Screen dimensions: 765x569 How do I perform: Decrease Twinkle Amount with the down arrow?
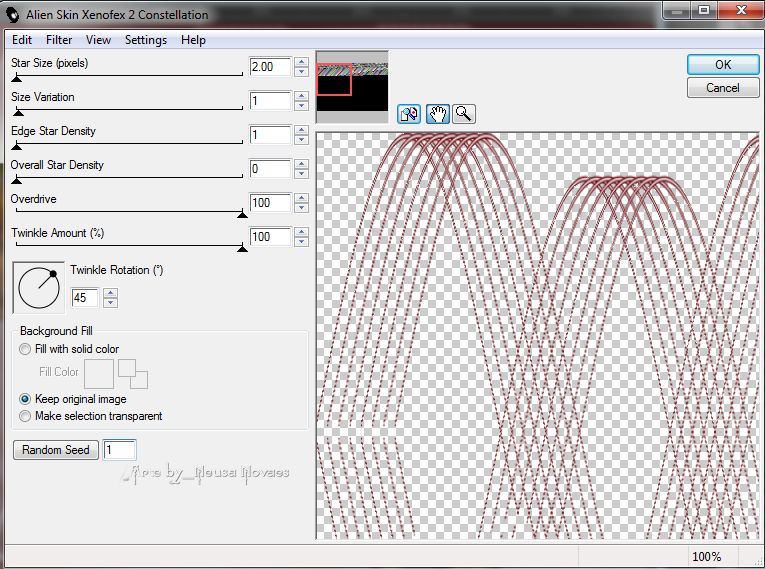pos(302,242)
